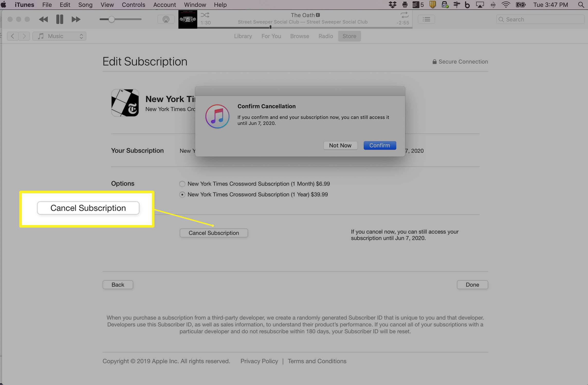Click the remaining time -2:55

[403, 23]
